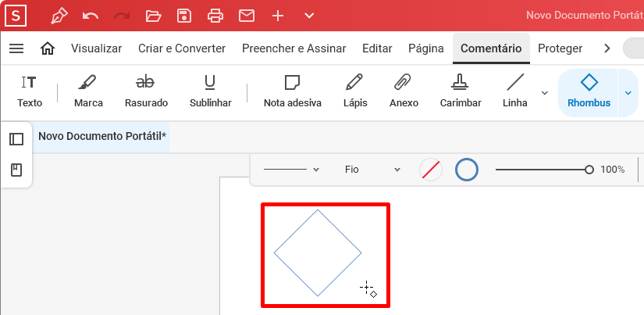
Task: Select the Linha line tool
Action: pyautogui.click(x=515, y=92)
